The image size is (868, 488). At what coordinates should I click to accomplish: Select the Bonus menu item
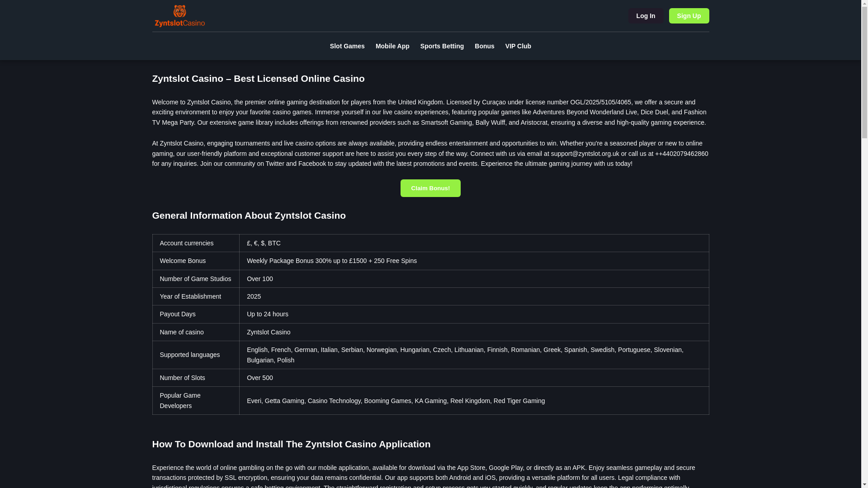click(x=485, y=46)
